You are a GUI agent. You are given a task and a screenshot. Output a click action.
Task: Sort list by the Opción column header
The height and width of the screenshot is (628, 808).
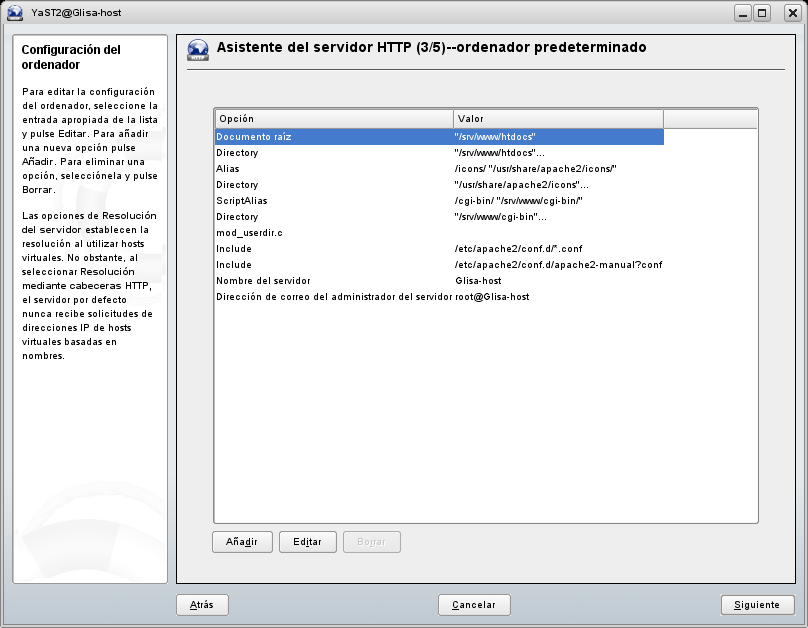(333, 119)
